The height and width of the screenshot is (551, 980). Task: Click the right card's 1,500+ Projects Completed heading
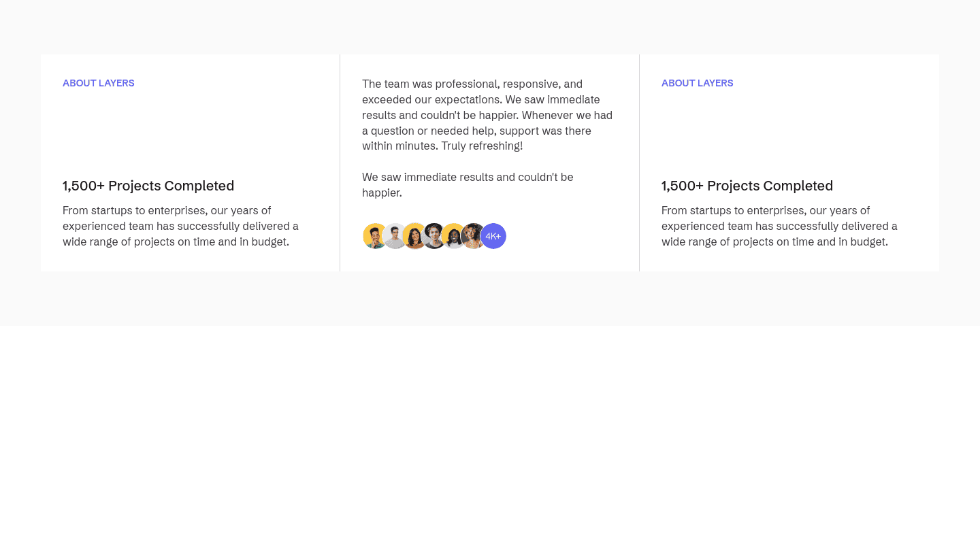(x=747, y=186)
